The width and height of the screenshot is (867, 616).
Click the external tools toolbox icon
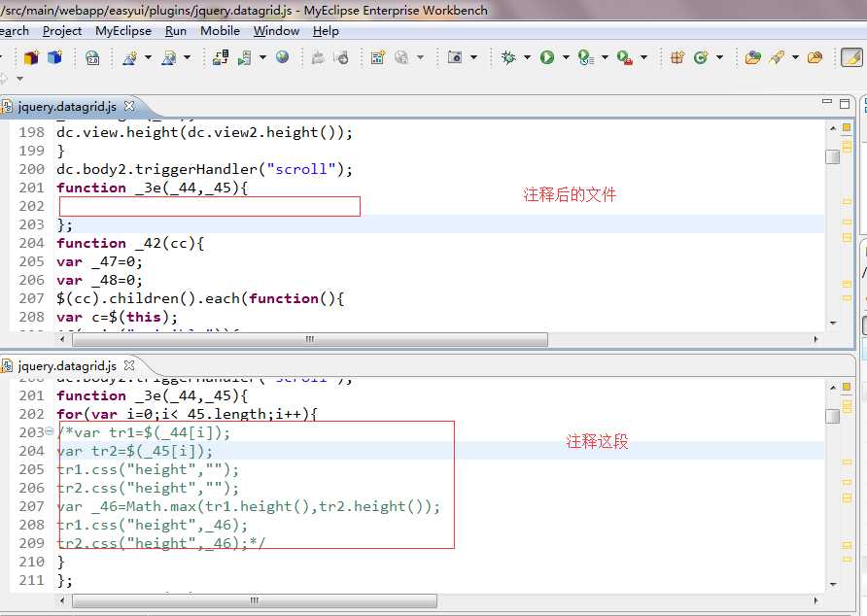pyautogui.click(x=625, y=57)
